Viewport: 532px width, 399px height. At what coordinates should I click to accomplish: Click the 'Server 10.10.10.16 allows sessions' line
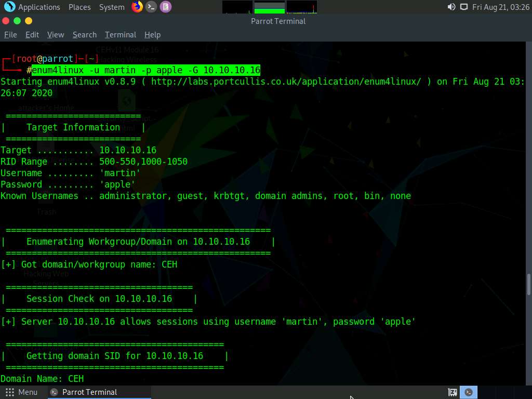[208, 321]
